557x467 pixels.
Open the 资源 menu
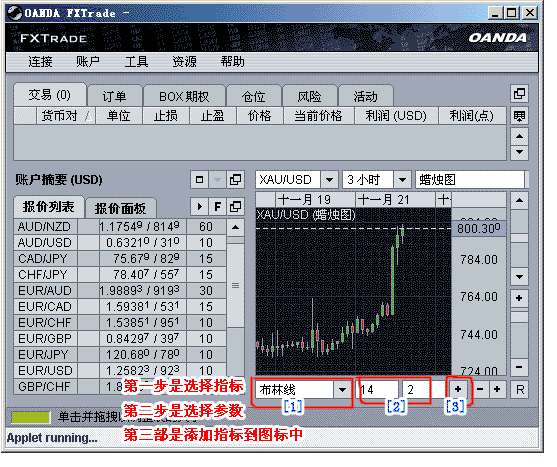pyautogui.click(x=184, y=62)
